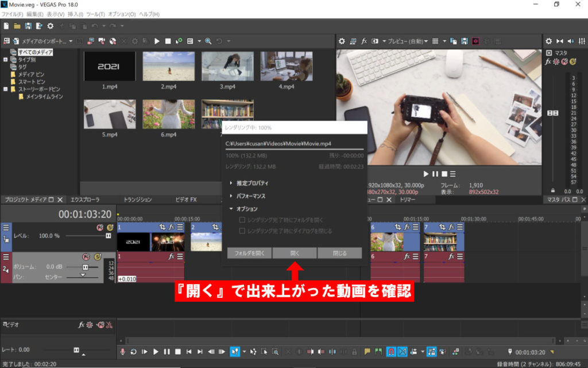Enable 'close dialog when rendering completes' checkbox
Screen dimensions: 588x368
(x=242, y=231)
